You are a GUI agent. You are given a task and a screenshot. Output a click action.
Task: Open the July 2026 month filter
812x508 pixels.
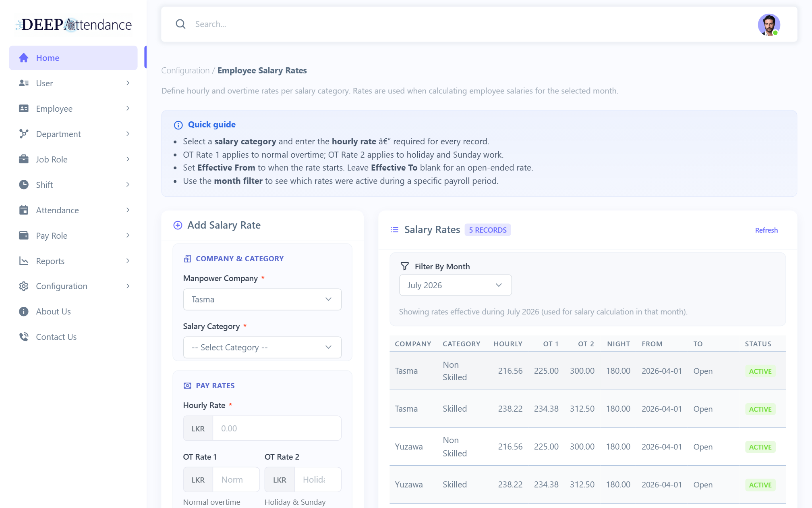(455, 285)
